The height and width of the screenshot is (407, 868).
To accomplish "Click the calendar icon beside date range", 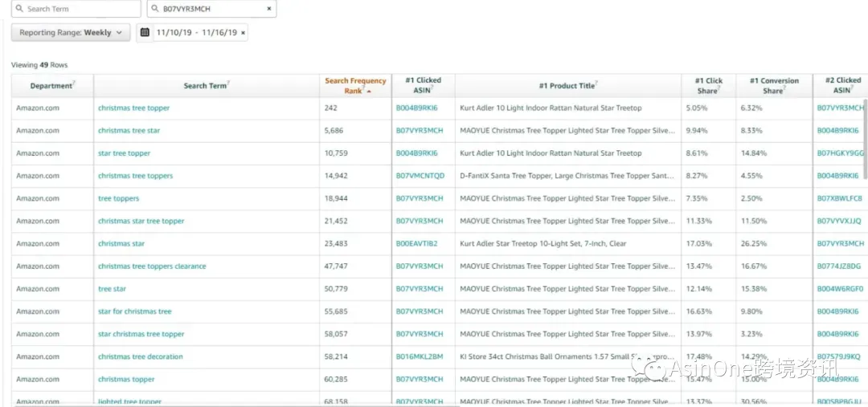I will pos(145,33).
